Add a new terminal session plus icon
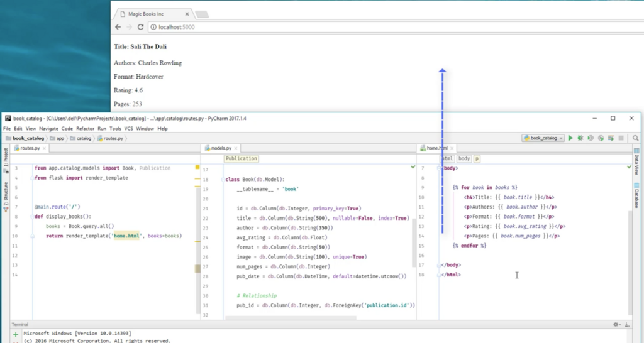Screen dimensions: 644x343 click(x=16, y=334)
